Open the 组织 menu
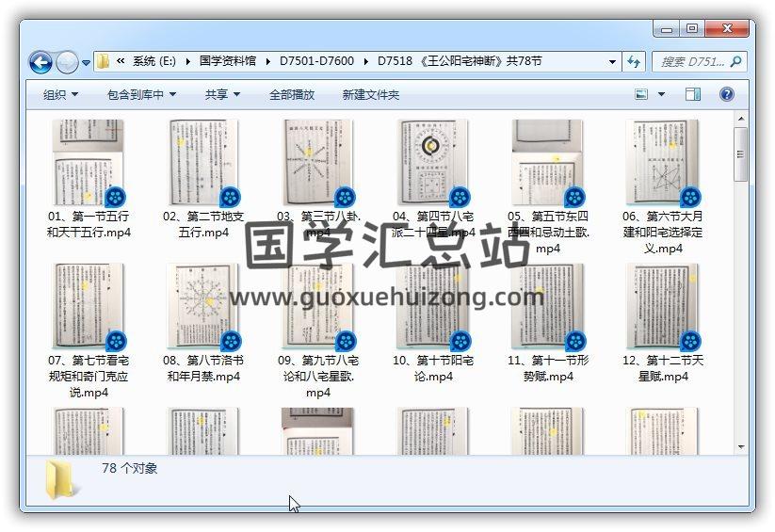This screenshot has width=775, height=532. 60,94
